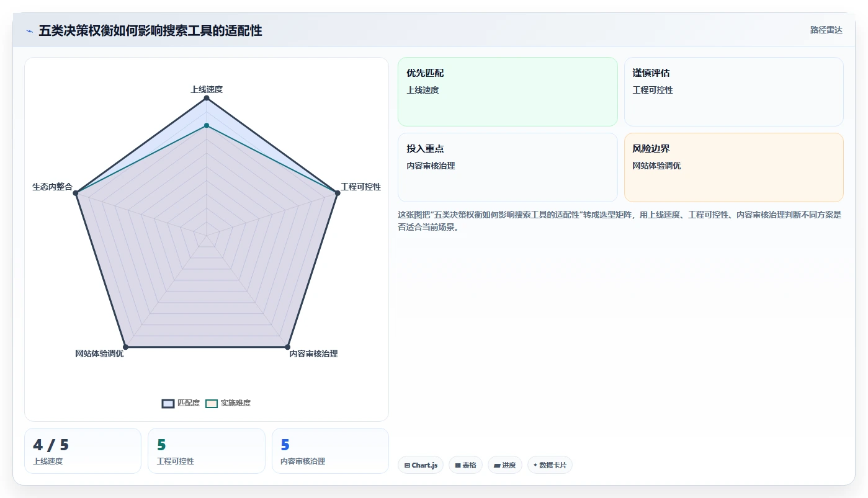Open the 优先匹配 card

tap(508, 92)
